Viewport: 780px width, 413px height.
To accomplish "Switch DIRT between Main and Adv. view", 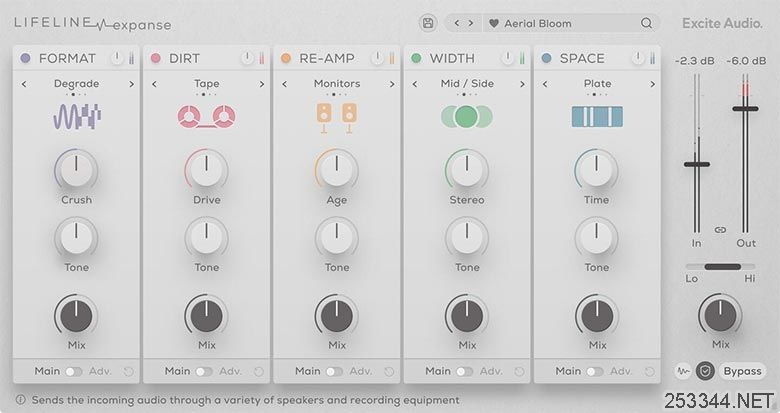I will coord(203,372).
